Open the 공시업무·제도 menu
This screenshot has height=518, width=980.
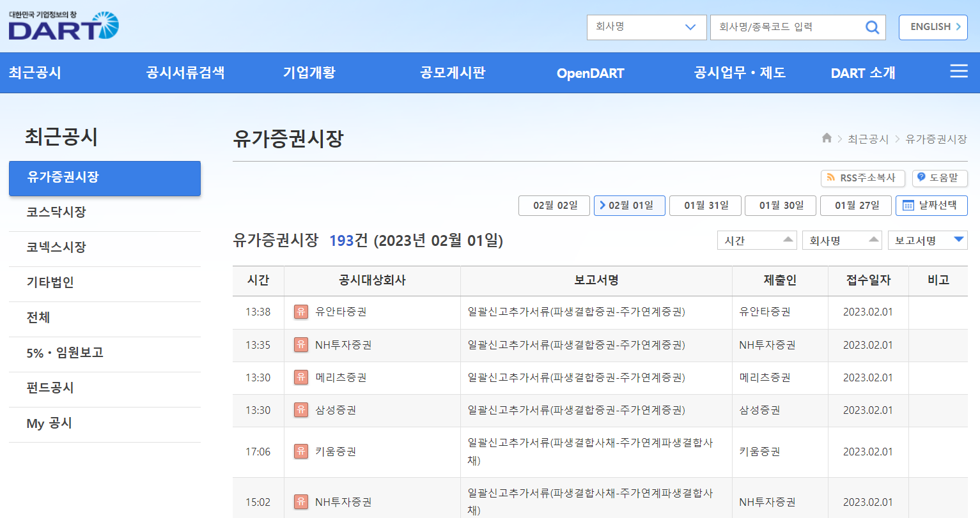pos(740,73)
